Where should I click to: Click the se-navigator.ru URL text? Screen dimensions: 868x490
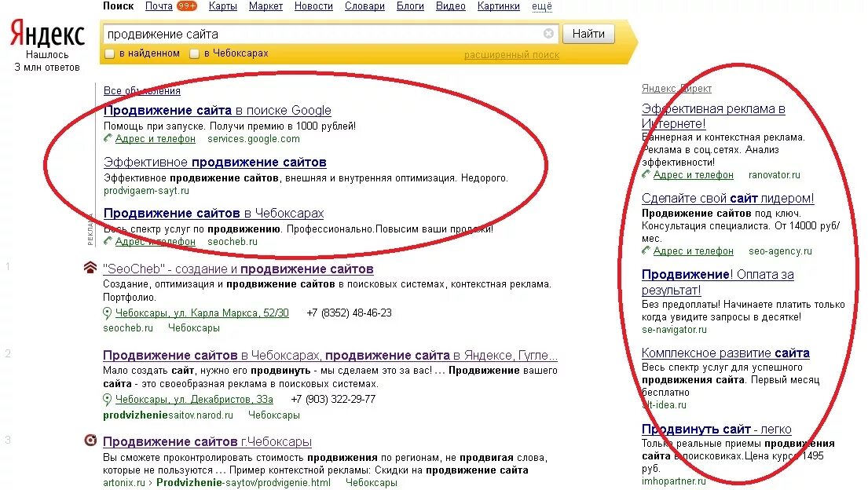click(x=674, y=330)
